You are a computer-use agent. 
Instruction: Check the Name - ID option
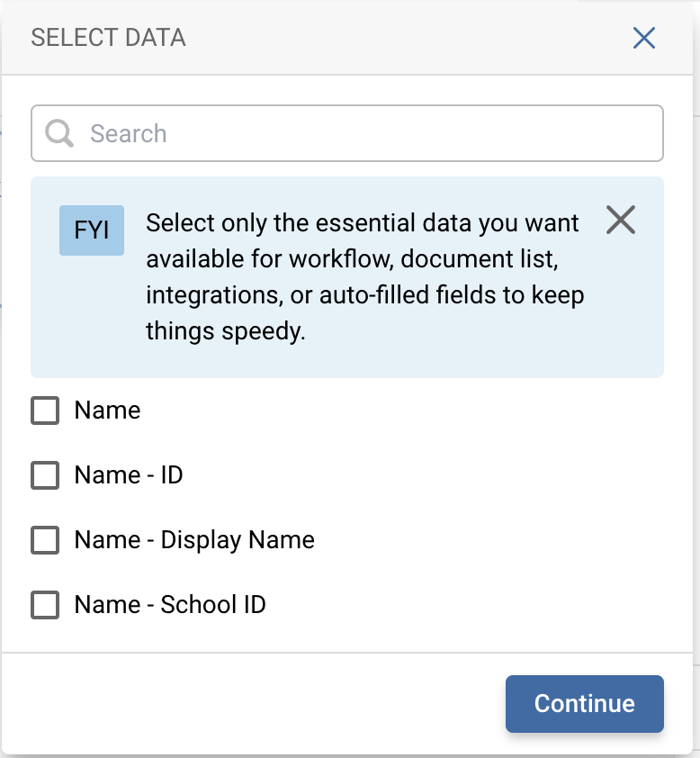(x=45, y=475)
